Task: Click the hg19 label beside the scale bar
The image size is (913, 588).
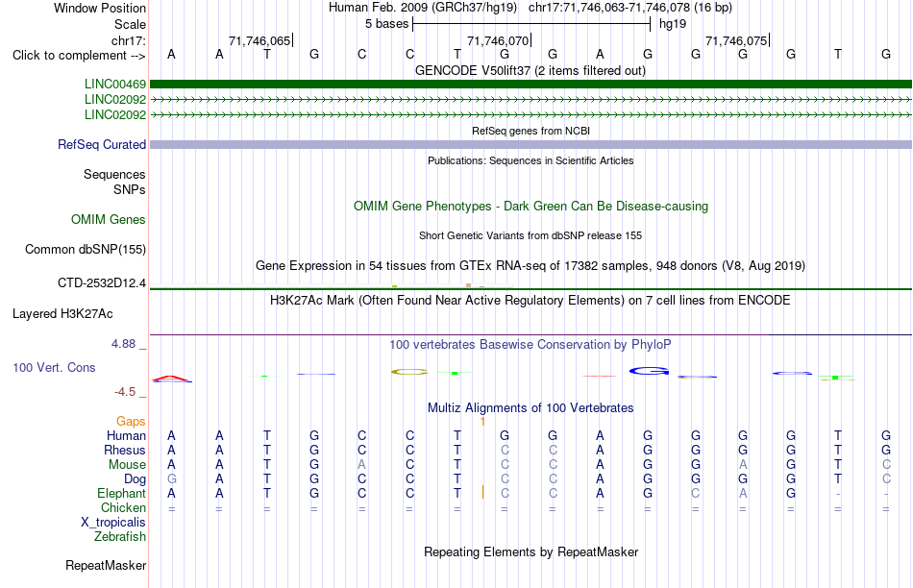Action: pyautogui.click(x=673, y=24)
